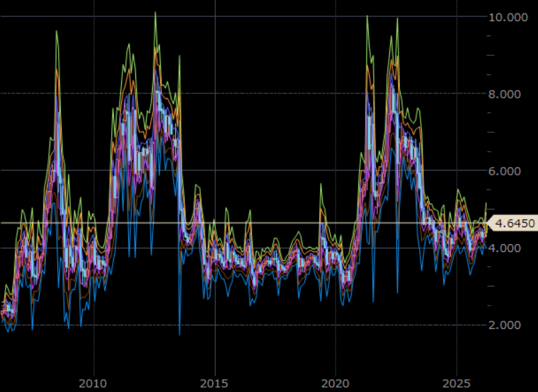Click the tall spike peak around 2008
This screenshot has height=392, width=538.
click(57, 31)
